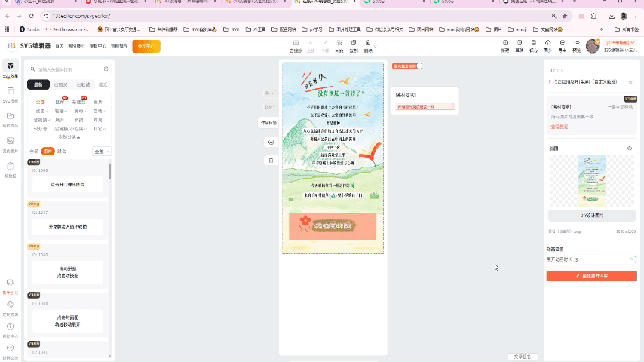644x362 pixels.
Task: Open the 滑动 category dropdown
Action: click(79, 111)
